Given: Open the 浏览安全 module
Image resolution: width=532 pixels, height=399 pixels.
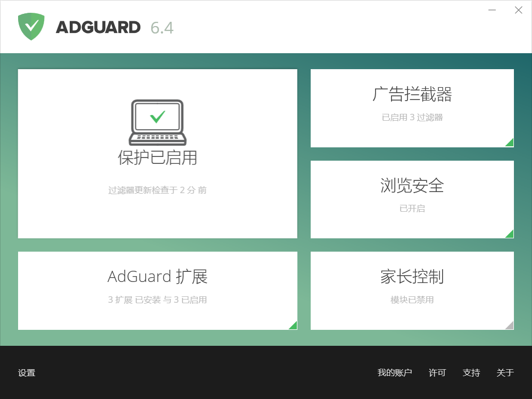Looking at the screenshot, I should click(x=412, y=199).
